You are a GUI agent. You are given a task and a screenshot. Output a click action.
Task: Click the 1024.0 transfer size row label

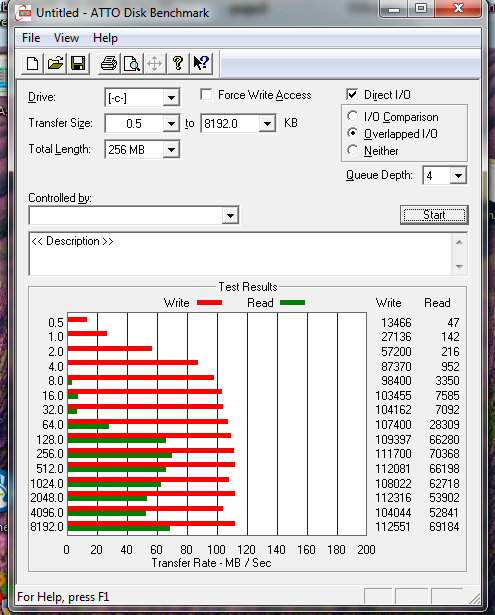47,484
